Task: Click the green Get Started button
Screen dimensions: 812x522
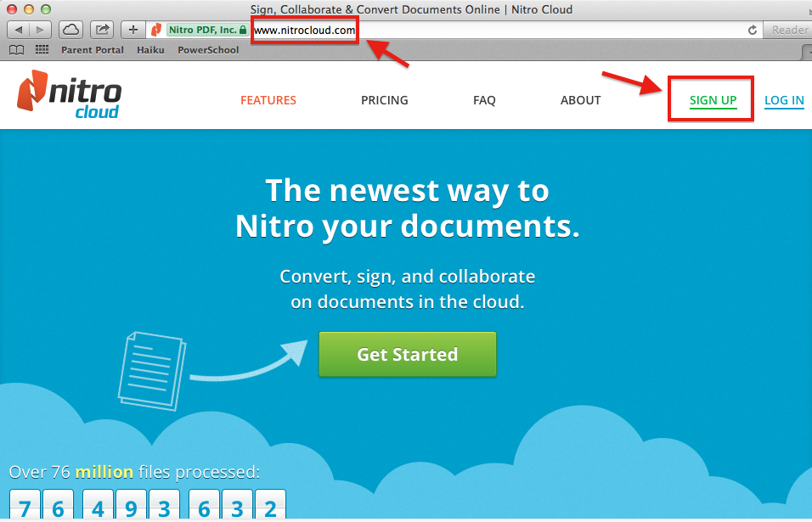Action: pos(408,354)
